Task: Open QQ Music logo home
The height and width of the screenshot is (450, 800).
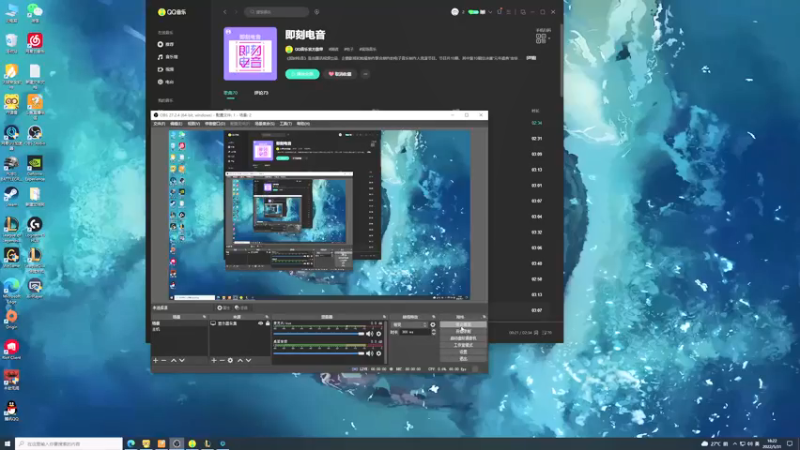Action: 172,12
